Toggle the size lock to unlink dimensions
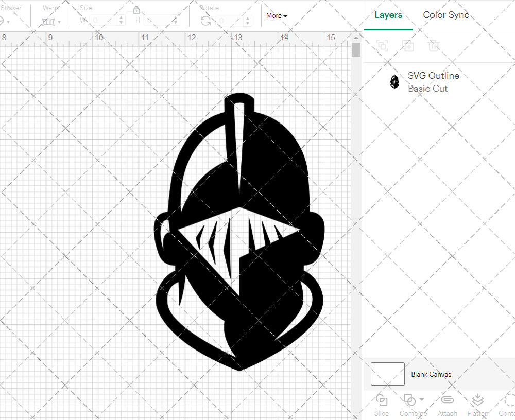The height and width of the screenshot is (420, 515). pyautogui.click(x=136, y=10)
